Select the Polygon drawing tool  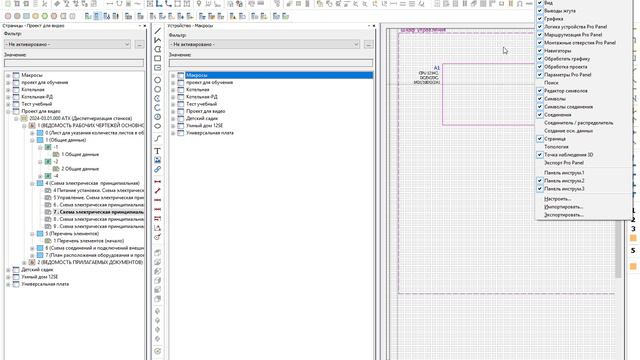(x=158, y=49)
